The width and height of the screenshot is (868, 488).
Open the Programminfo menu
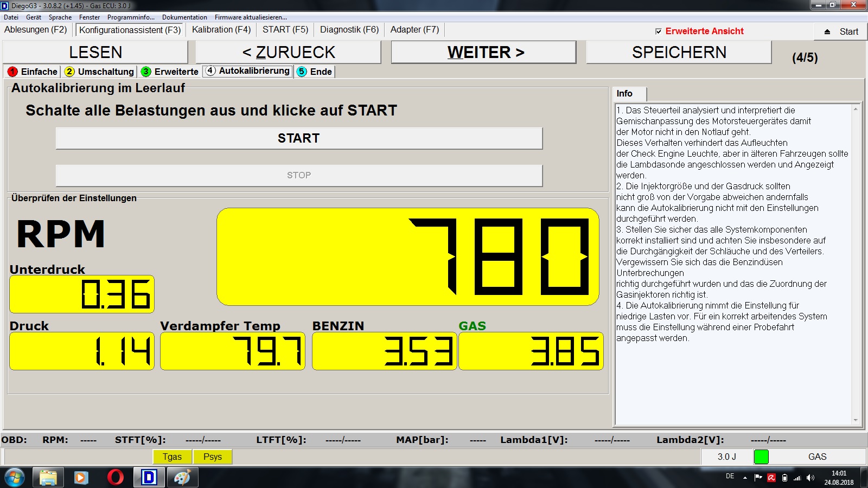[x=131, y=17]
